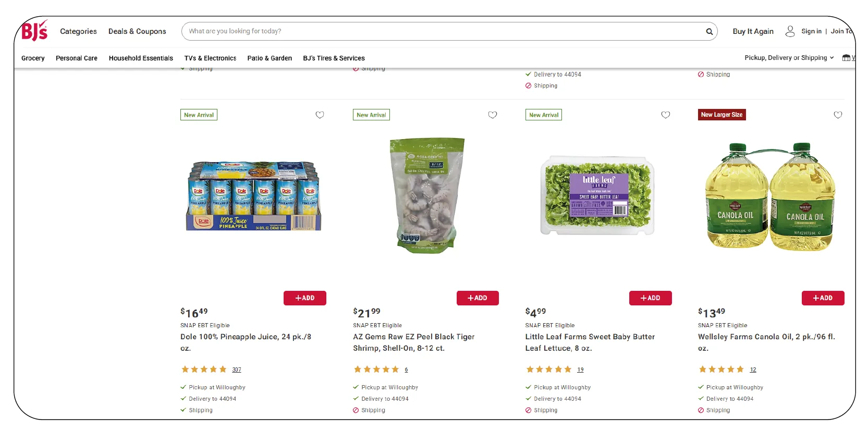Screen dimensions: 868x431
Task: Go to the Grocery section
Action: tap(33, 58)
